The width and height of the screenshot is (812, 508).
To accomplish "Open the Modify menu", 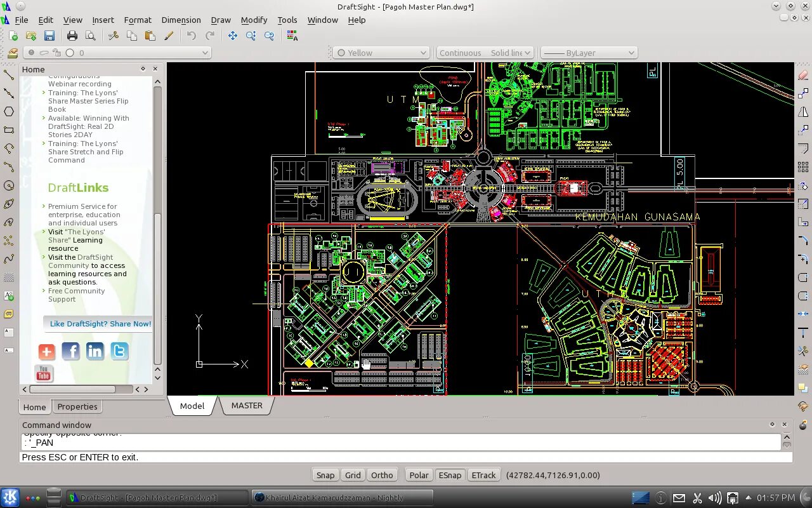I will 254,20.
